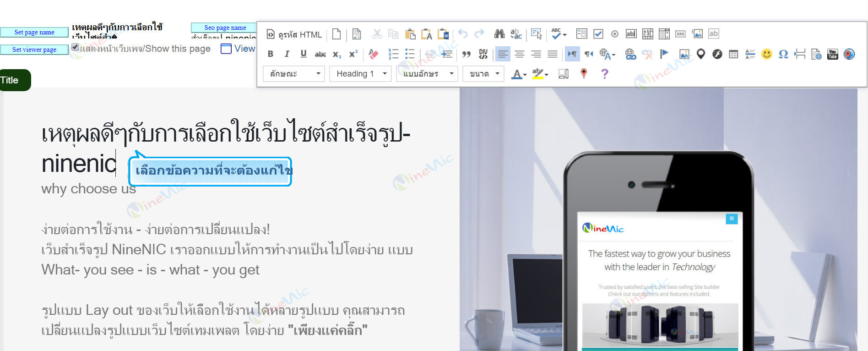The image size is (868, 351).
Task: Toggle Underline formatting
Action: pyautogui.click(x=304, y=54)
